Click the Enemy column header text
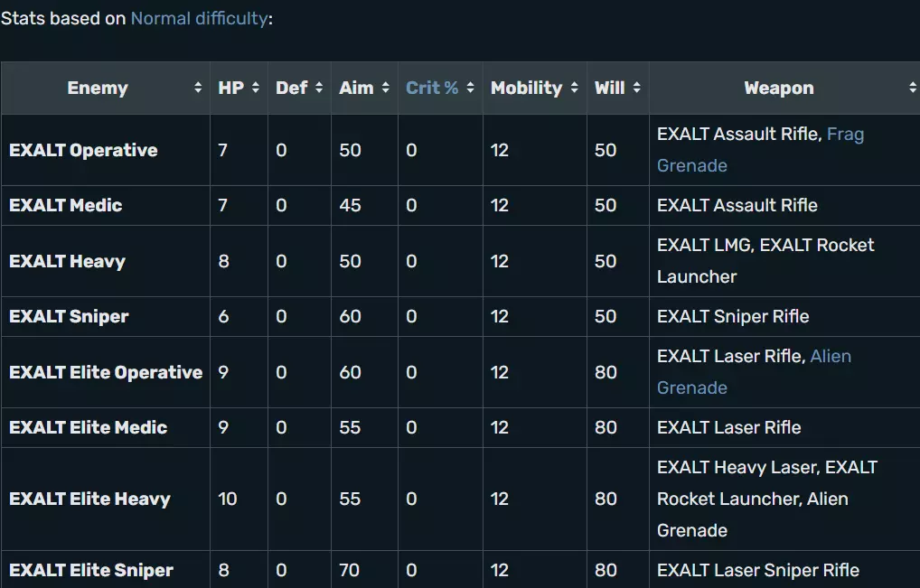The image size is (920, 588). pyautogui.click(x=98, y=89)
